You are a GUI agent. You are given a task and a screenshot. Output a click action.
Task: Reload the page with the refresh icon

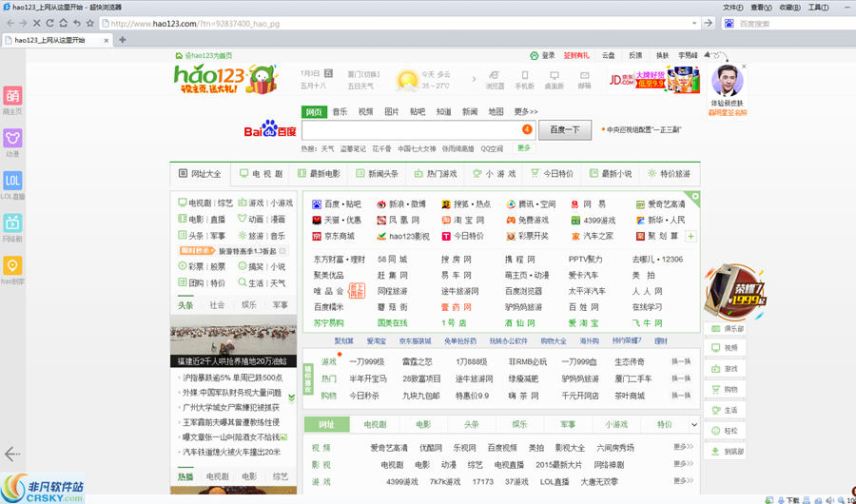tap(49, 24)
